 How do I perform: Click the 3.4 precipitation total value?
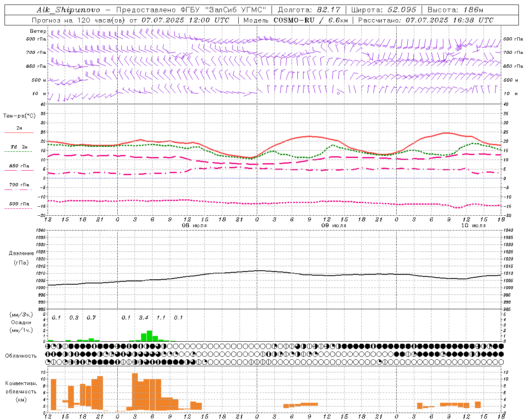(144, 317)
